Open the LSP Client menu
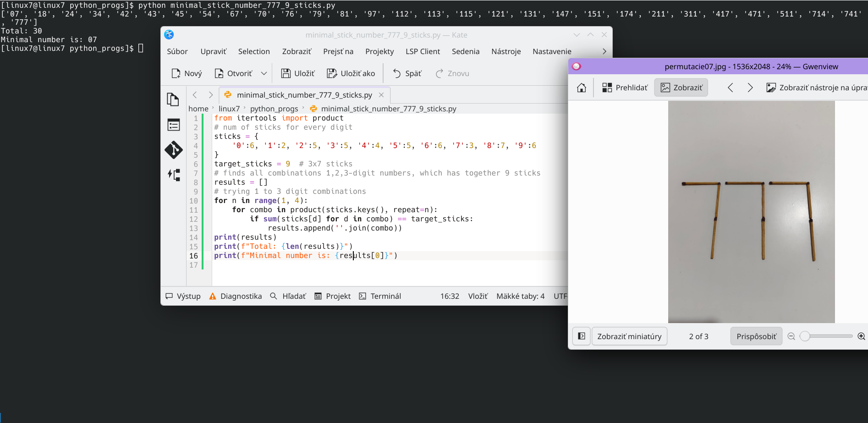This screenshot has height=423, width=868. (423, 51)
